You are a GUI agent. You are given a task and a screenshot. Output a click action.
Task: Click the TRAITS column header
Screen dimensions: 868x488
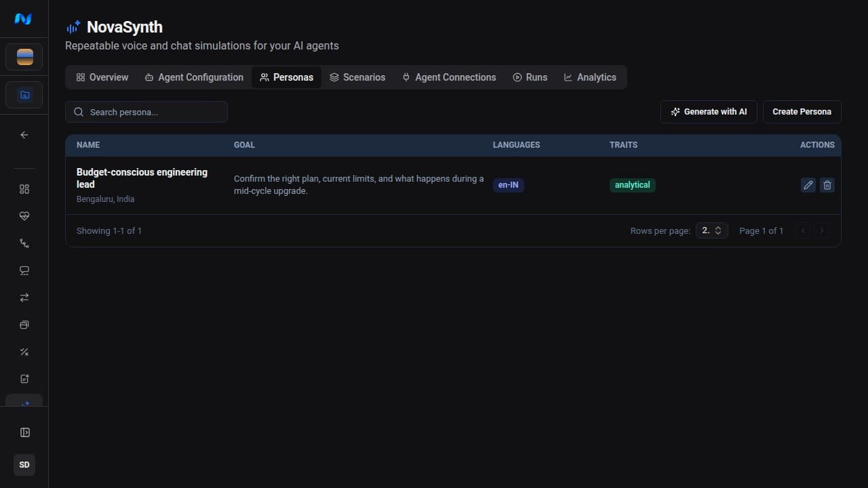(x=624, y=145)
